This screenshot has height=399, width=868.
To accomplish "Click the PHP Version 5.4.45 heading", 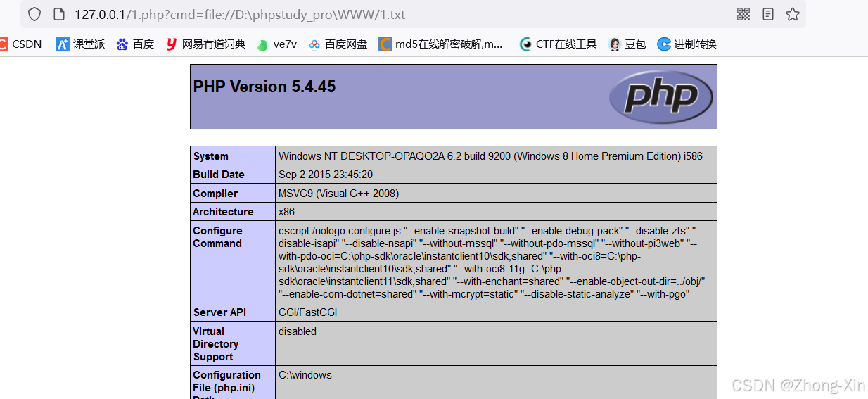I will (264, 87).
